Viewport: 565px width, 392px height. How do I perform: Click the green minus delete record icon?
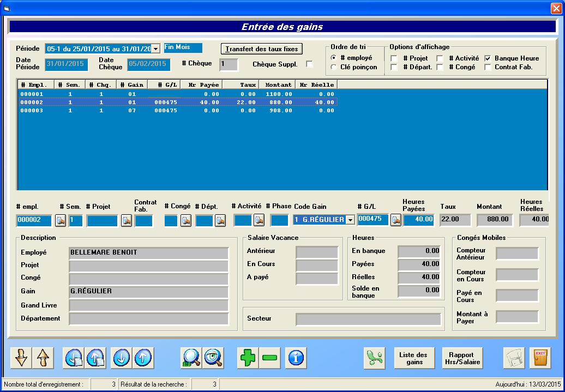269,358
